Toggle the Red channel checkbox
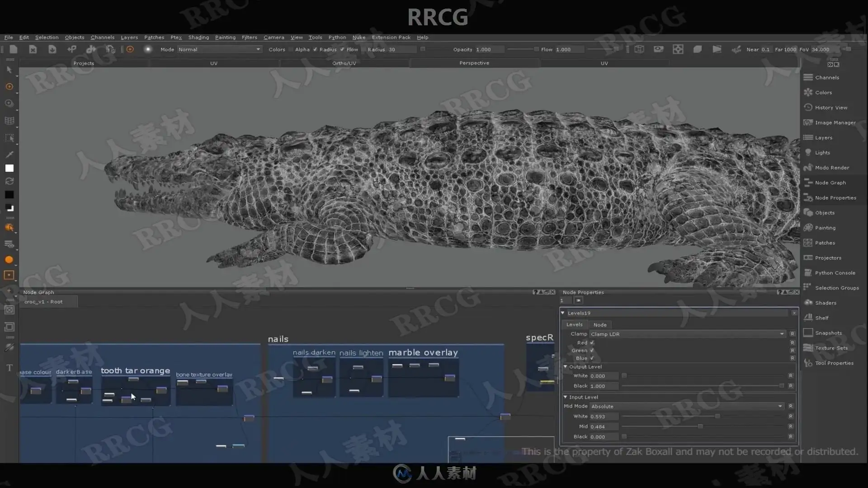The height and width of the screenshot is (488, 868). 592,343
